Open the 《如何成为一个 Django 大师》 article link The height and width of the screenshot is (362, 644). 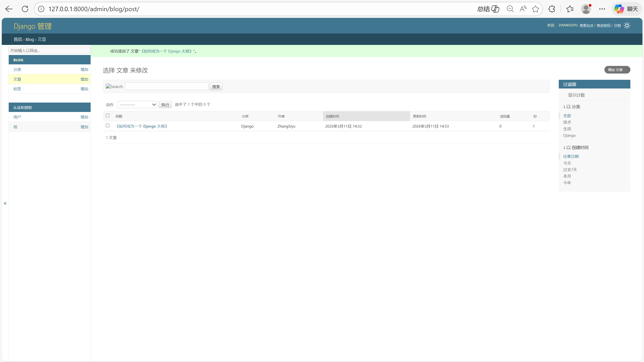142,126
